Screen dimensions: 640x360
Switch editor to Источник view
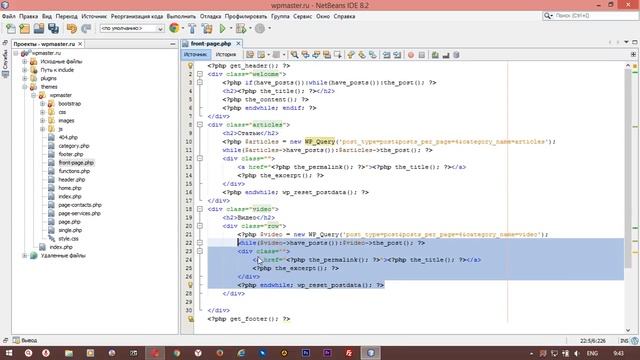[196, 54]
